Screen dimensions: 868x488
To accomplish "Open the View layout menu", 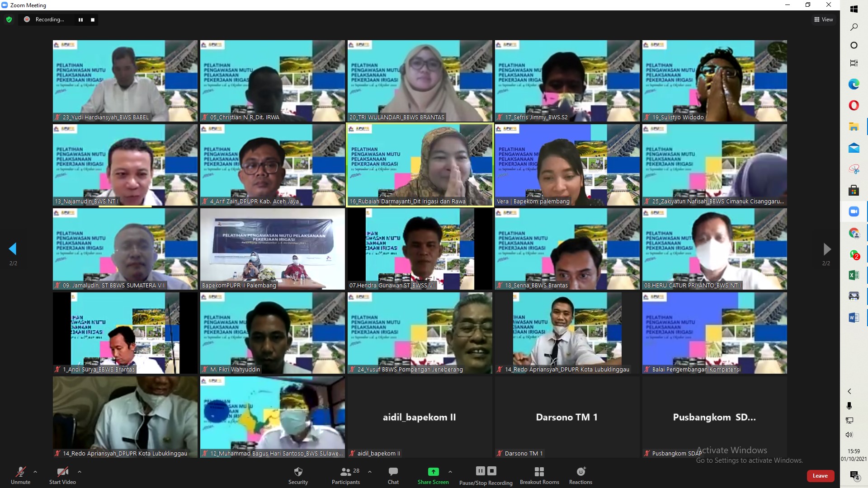I will (824, 19).
